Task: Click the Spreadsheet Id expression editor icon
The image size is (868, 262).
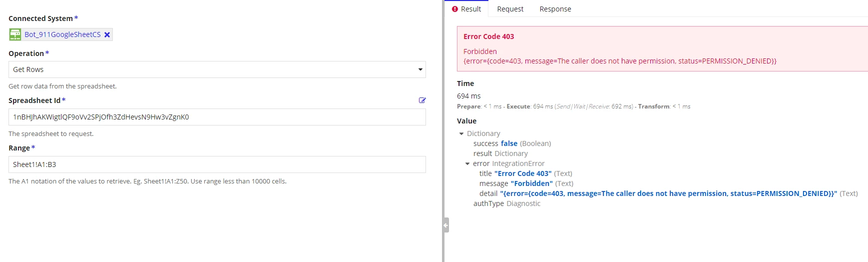Action: coord(422,100)
